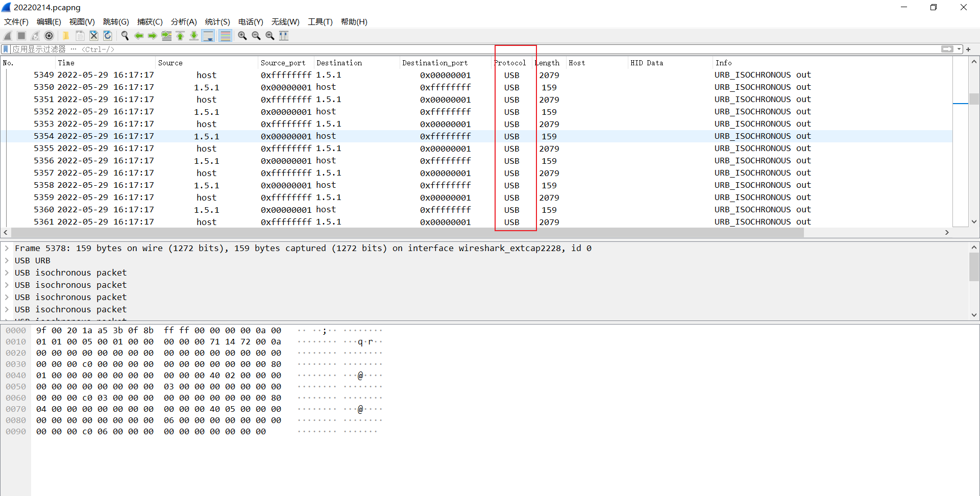Open the 捕获(C) menu
Screen dimensions: 980x496
point(150,22)
